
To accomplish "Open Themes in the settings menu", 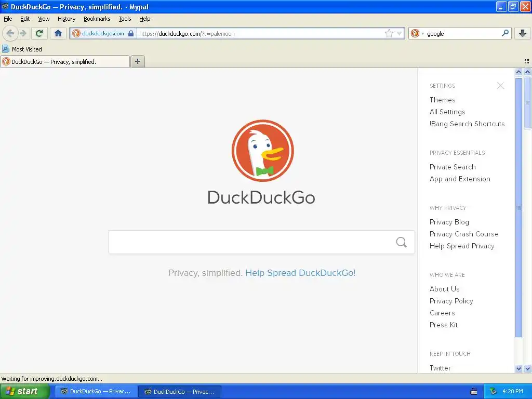I will 442,100.
